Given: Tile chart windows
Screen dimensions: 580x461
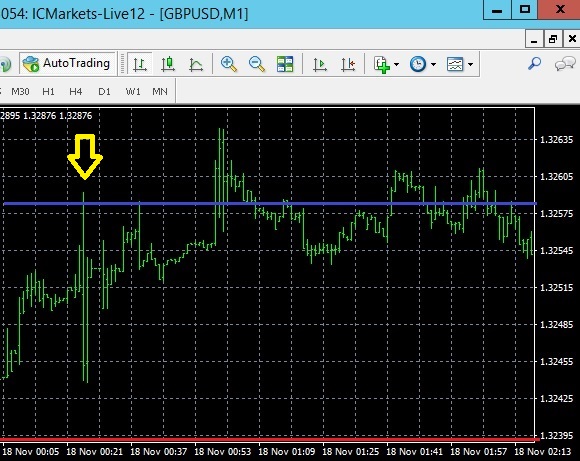Looking at the screenshot, I should pos(285,64).
